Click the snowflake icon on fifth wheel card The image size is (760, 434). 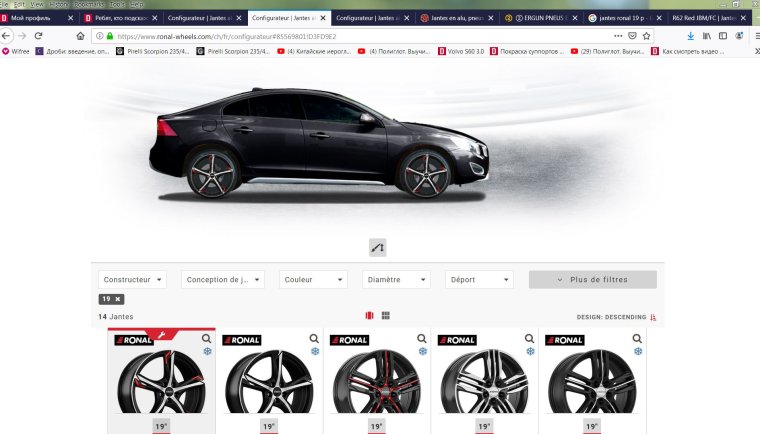[639, 352]
